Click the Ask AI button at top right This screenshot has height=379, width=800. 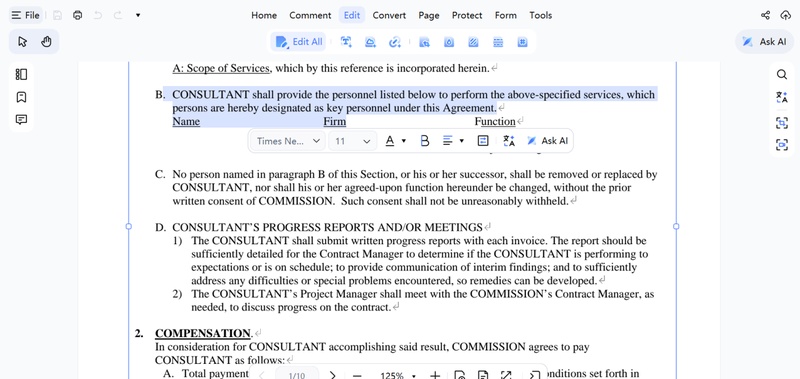click(x=764, y=42)
